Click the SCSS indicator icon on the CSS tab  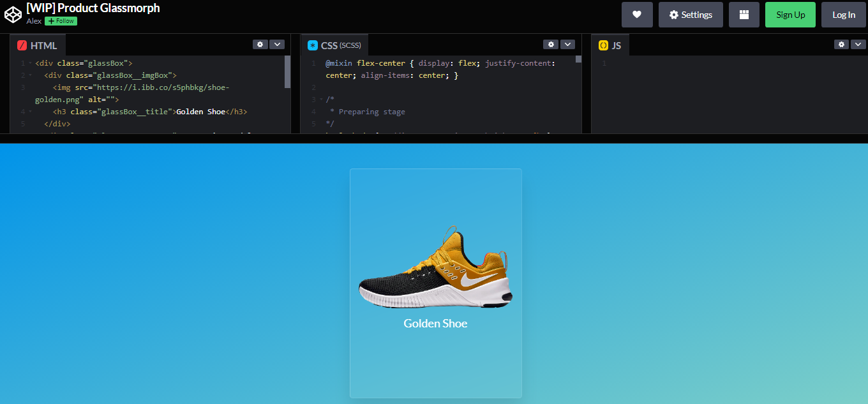click(x=312, y=45)
